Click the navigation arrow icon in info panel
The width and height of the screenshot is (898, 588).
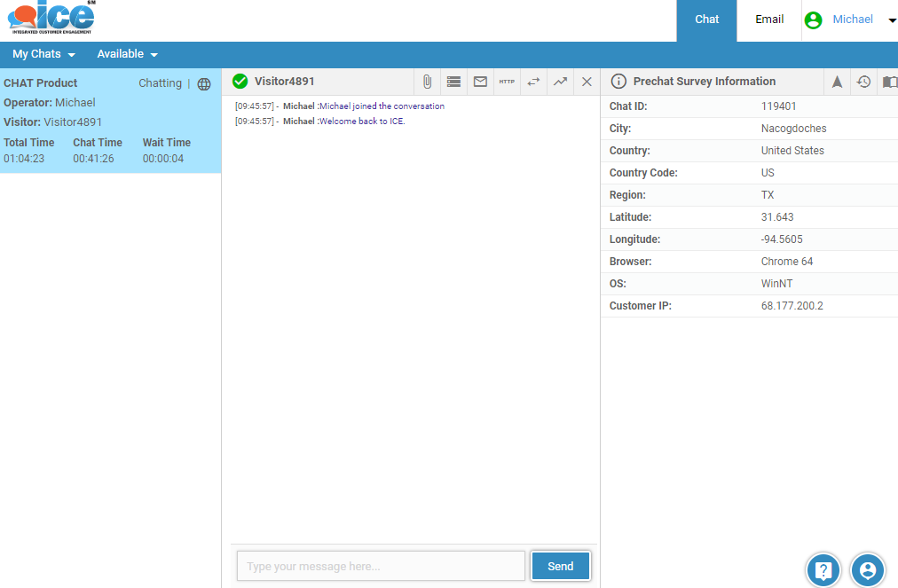(x=837, y=82)
